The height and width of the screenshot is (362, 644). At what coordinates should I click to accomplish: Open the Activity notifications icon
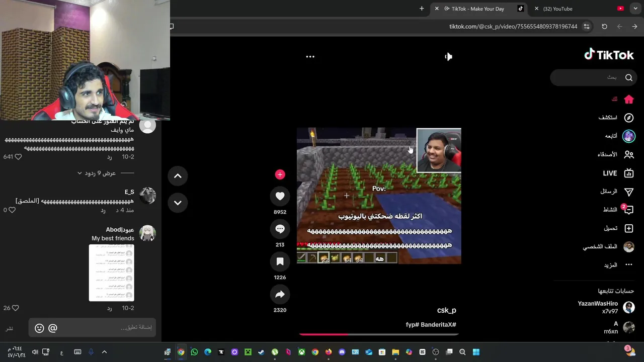tap(628, 210)
